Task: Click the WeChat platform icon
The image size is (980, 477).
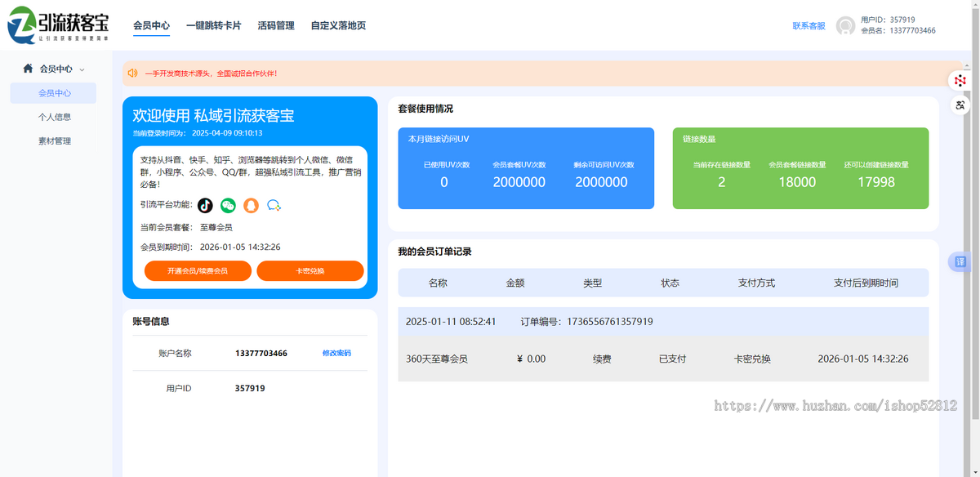Action: point(228,205)
